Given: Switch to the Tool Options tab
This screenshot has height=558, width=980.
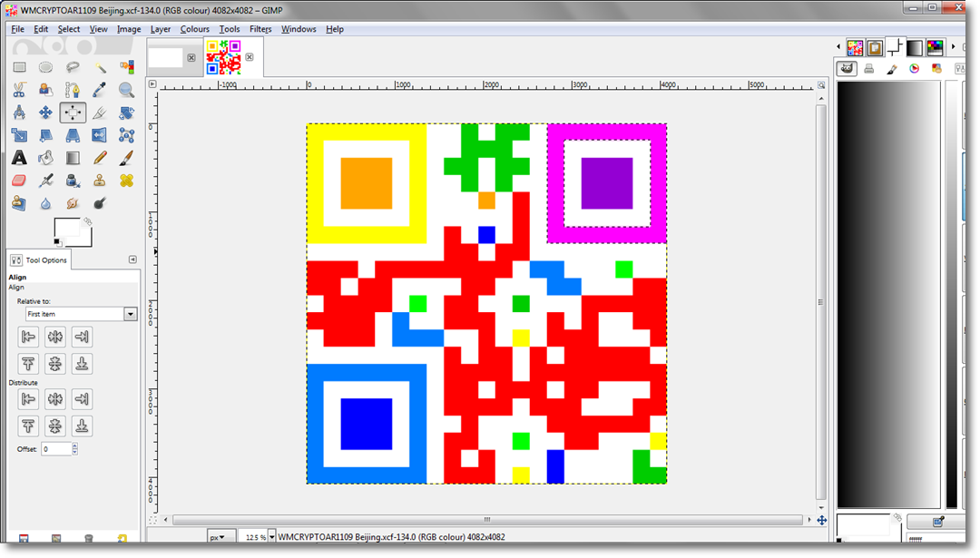Looking at the screenshot, I should coord(39,259).
